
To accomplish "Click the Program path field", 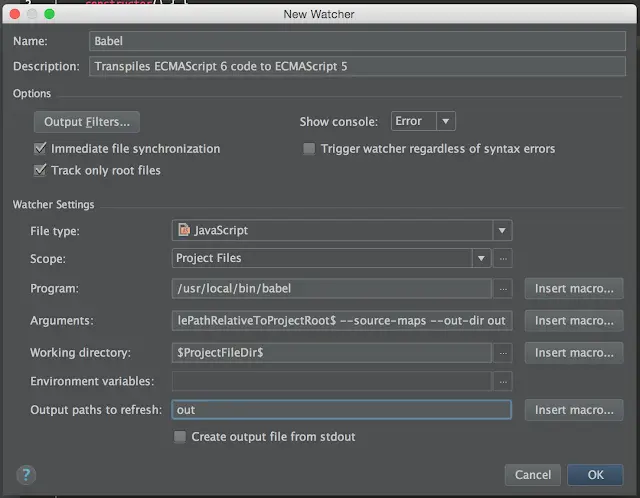I will (332, 289).
